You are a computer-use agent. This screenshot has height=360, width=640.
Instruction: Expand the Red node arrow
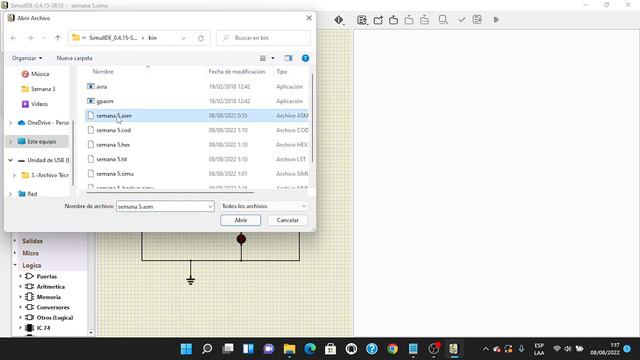pyautogui.click(x=11, y=194)
